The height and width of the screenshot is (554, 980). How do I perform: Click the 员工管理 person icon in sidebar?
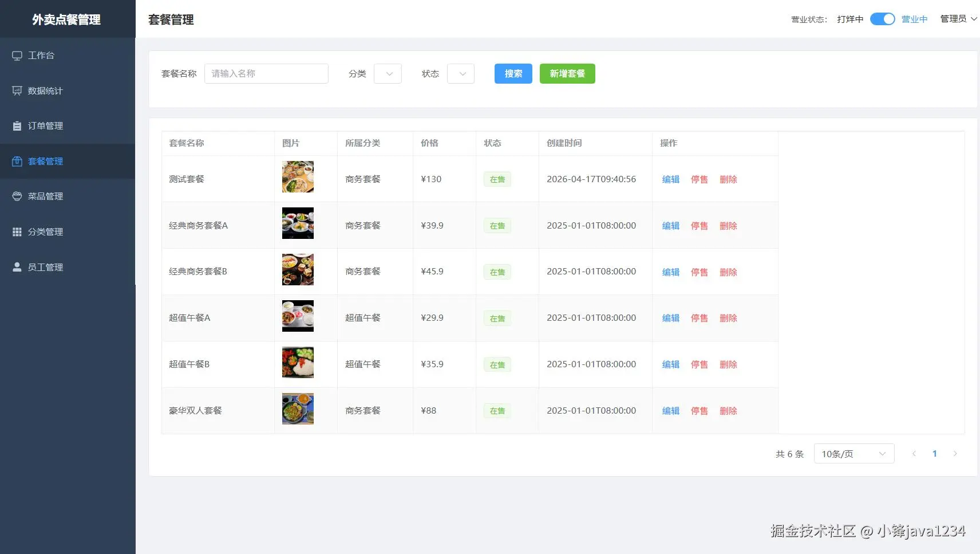17,267
